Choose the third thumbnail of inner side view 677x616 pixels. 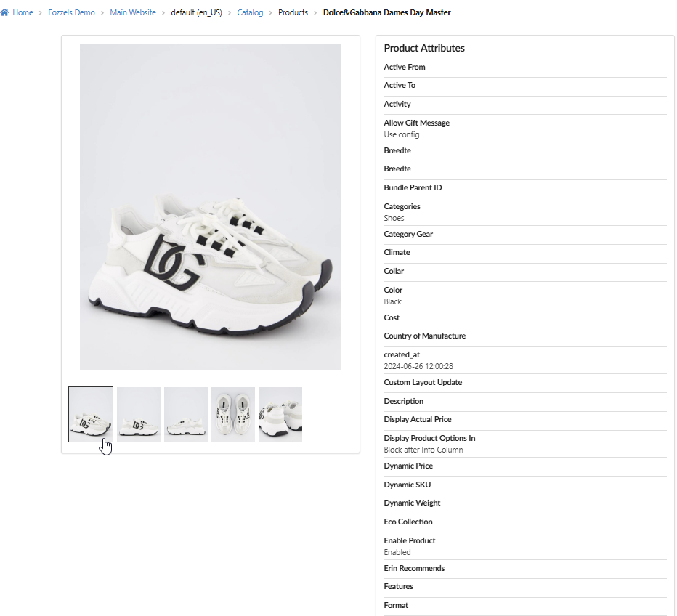[186, 414]
